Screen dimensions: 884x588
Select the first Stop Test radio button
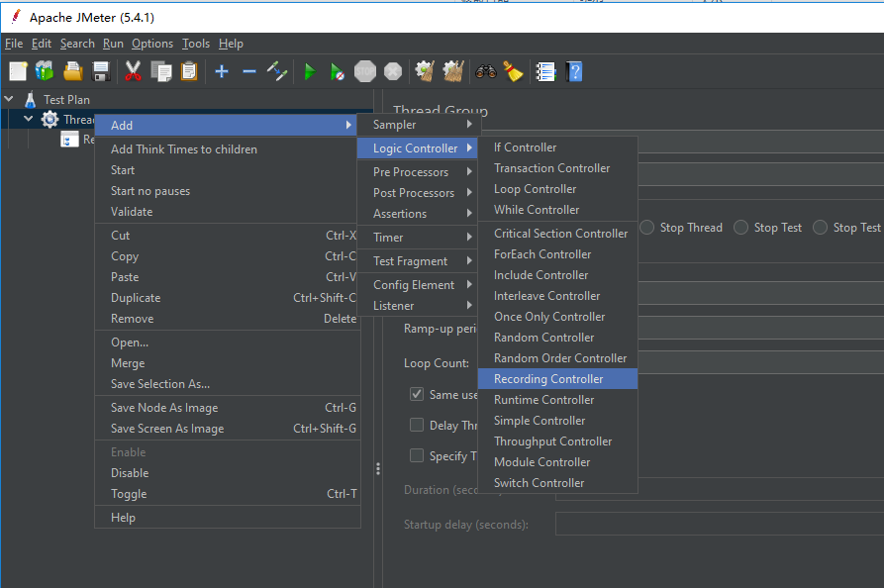pyautogui.click(x=740, y=228)
